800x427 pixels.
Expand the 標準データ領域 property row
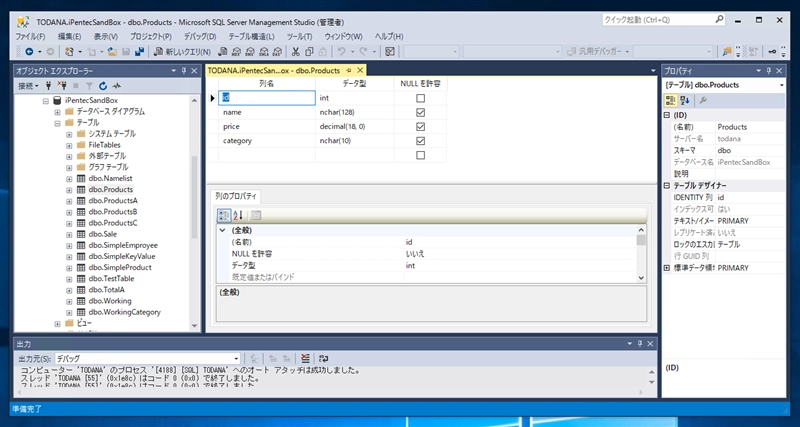[x=667, y=268]
